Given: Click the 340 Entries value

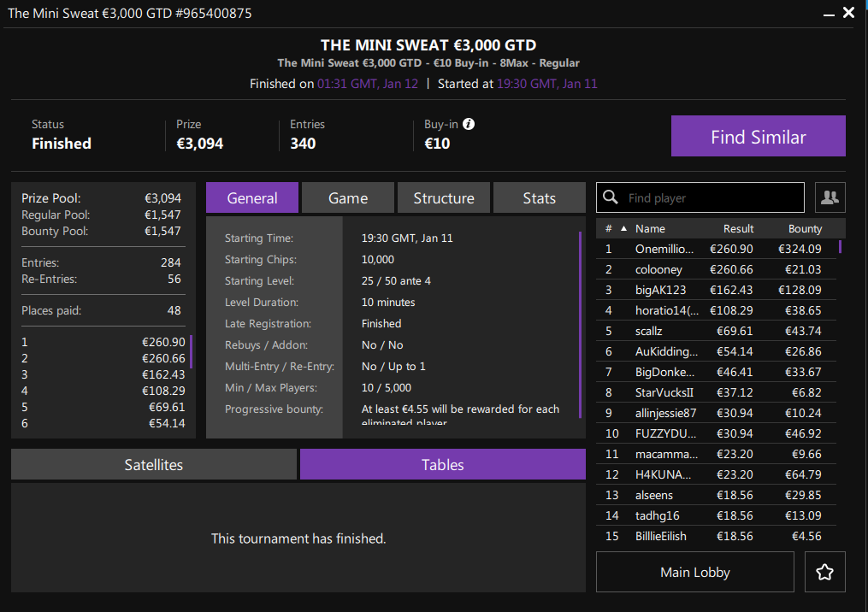Looking at the screenshot, I should coord(303,144).
